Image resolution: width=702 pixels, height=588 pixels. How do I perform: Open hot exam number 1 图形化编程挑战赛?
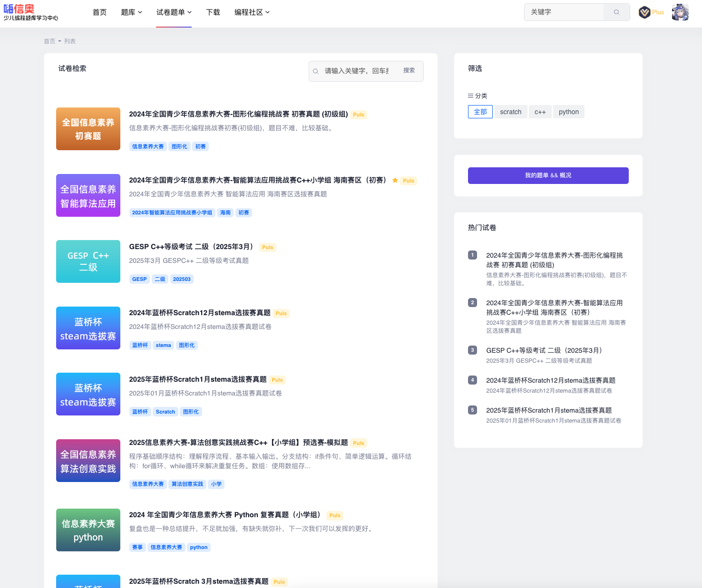(555, 260)
